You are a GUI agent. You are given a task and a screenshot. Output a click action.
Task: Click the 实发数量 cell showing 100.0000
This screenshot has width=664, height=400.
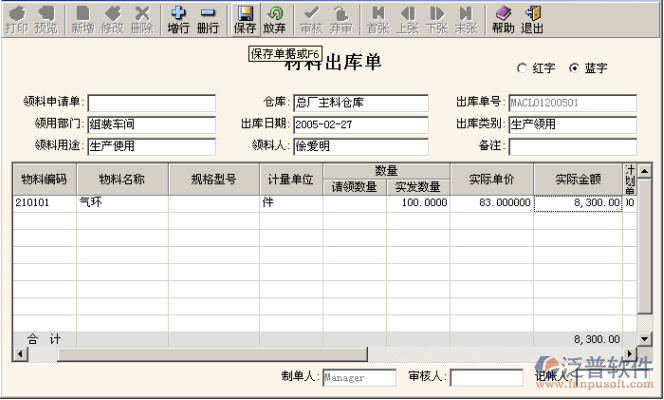click(x=418, y=203)
